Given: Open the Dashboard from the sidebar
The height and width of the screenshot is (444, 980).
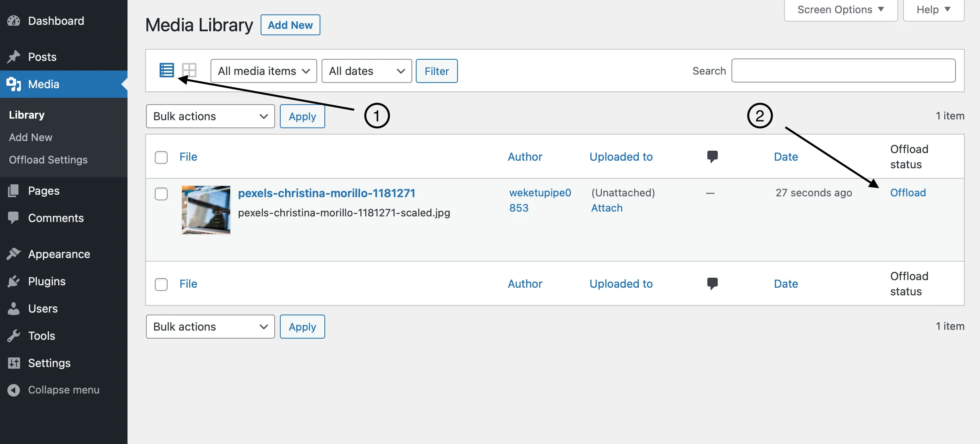Looking at the screenshot, I should (x=55, y=20).
